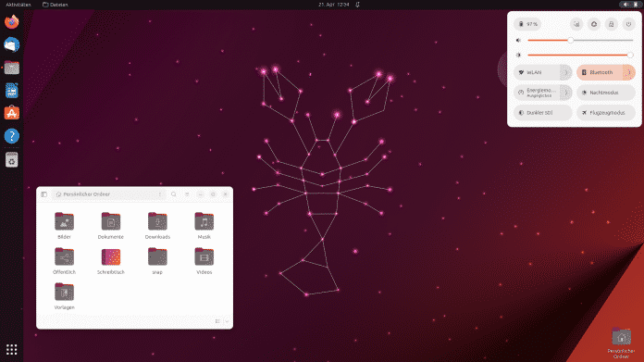Open system settings gear in quick settings

[594, 24]
